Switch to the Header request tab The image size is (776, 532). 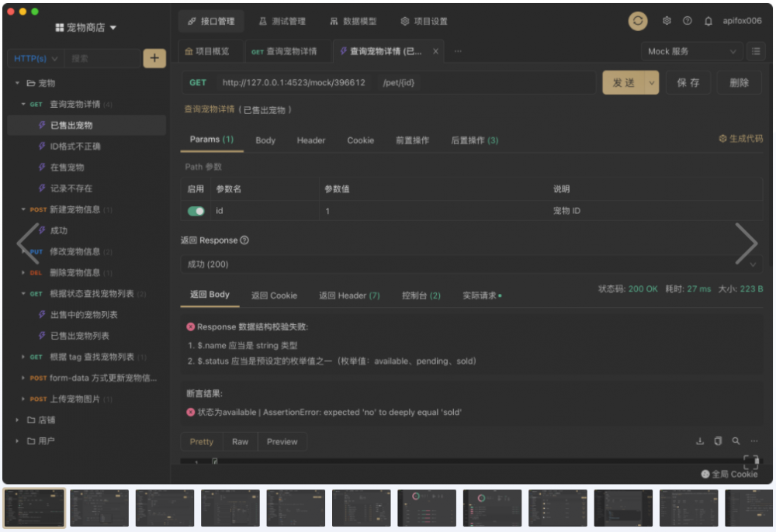(x=310, y=140)
